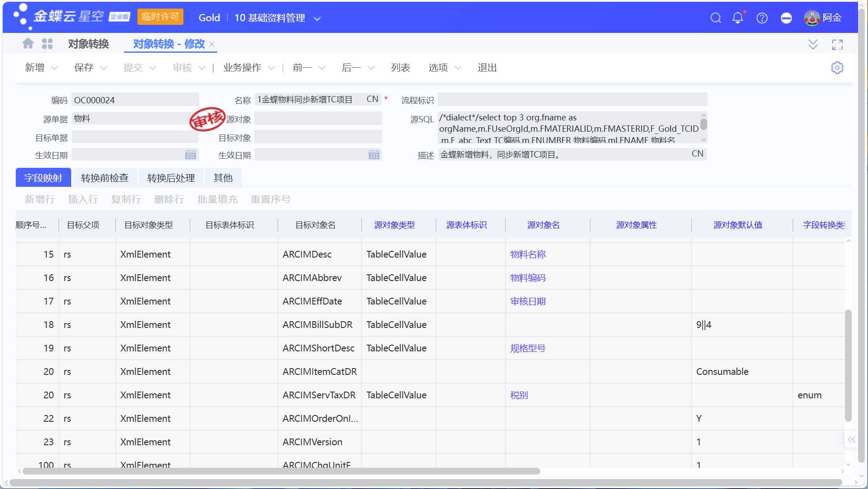The image size is (868, 489).
Task: Click the 退出 button
Action: pyautogui.click(x=487, y=68)
